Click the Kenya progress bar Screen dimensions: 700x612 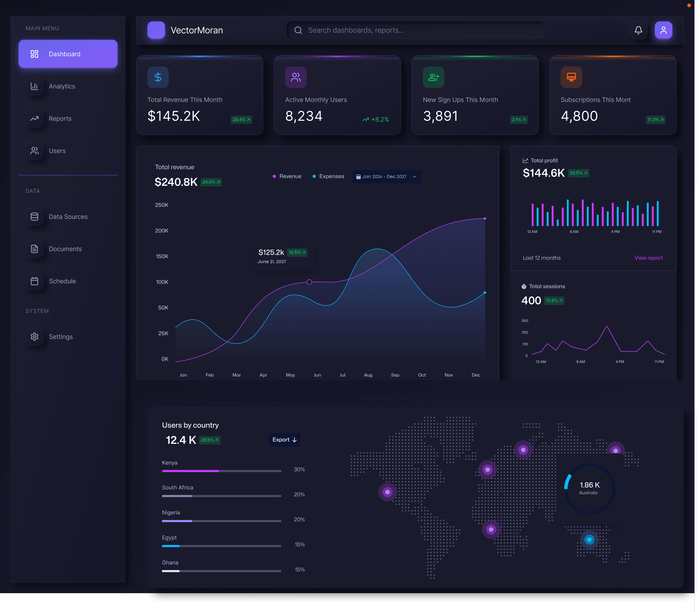pyautogui.click(x=221, y=471)
